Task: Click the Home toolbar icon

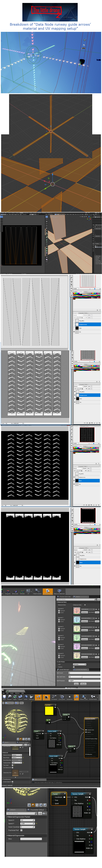Action: [26, 697]
